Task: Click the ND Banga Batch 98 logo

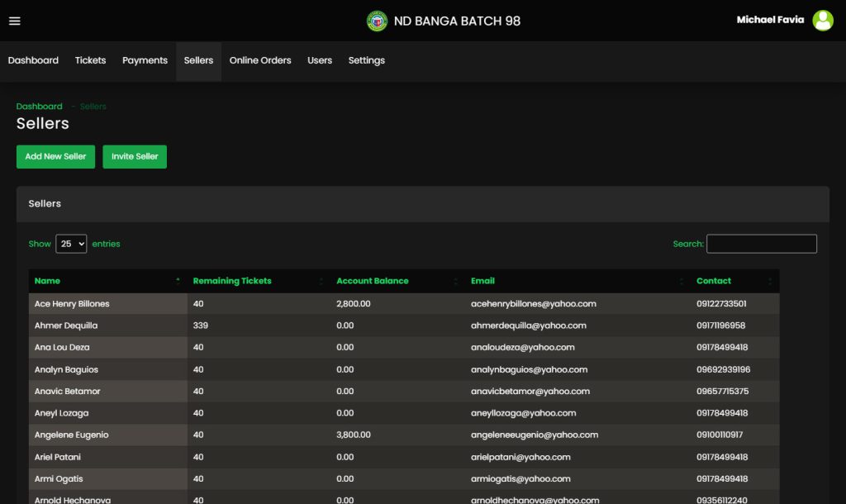Action: click(x=377, y=21)
